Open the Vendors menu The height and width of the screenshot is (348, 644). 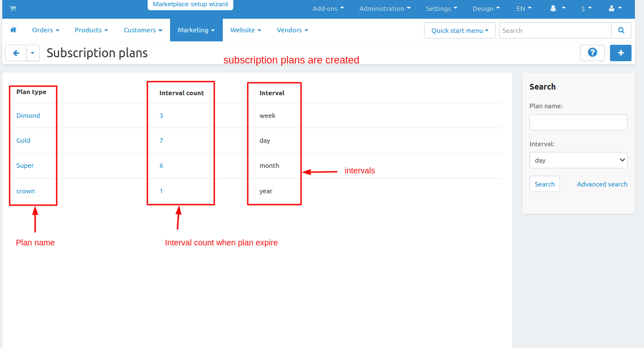(x=293, y=30)
